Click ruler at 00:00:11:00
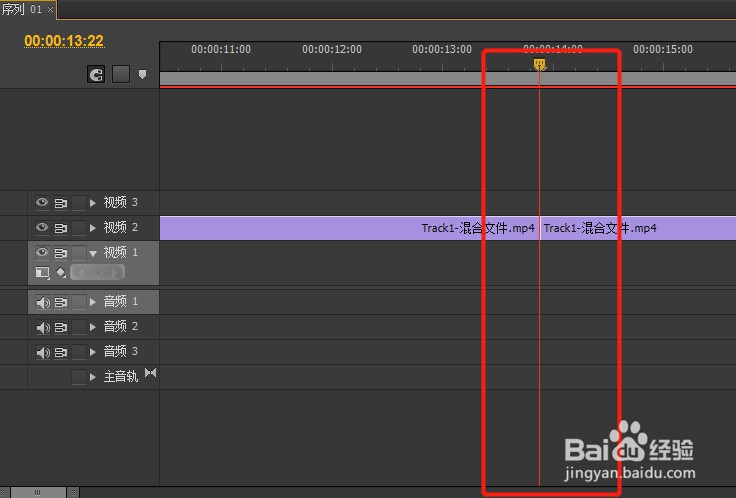This screenshot has height=498, width=736. coord(221,49)
